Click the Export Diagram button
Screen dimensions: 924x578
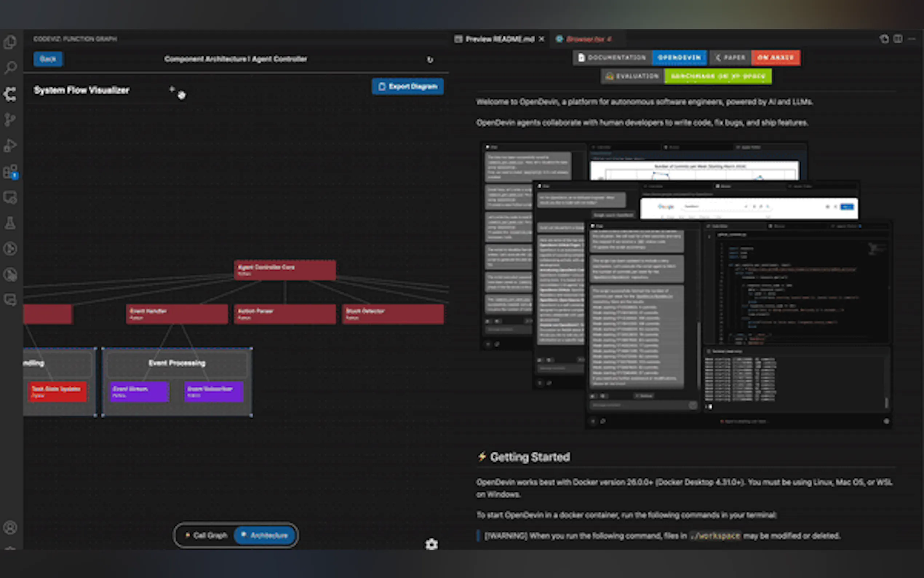[407, 86]
